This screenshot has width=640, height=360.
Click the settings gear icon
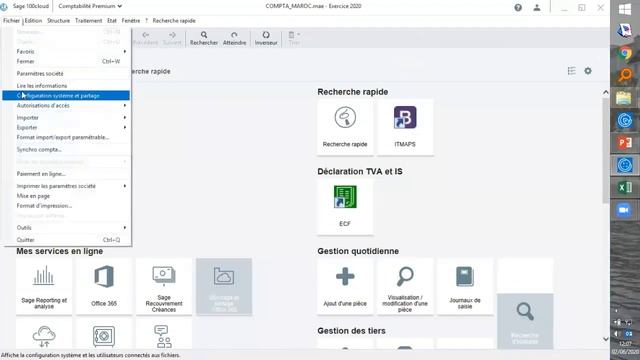tap(588, 71)
